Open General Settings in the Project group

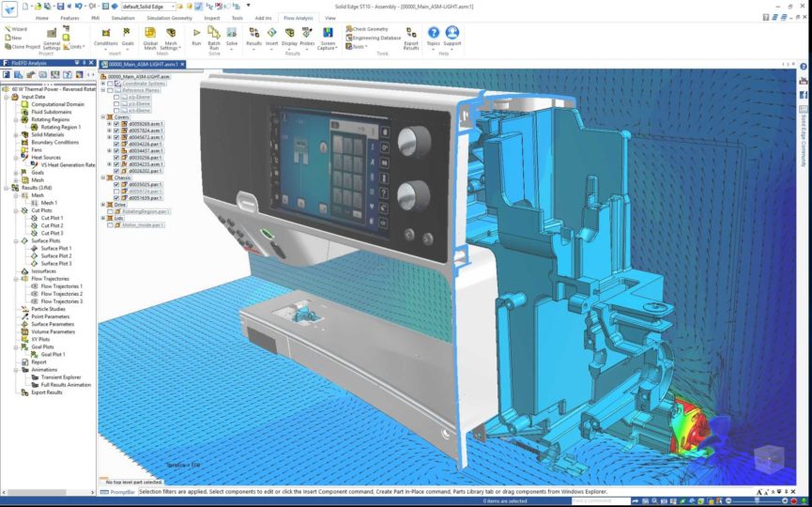tap(52, 36)
